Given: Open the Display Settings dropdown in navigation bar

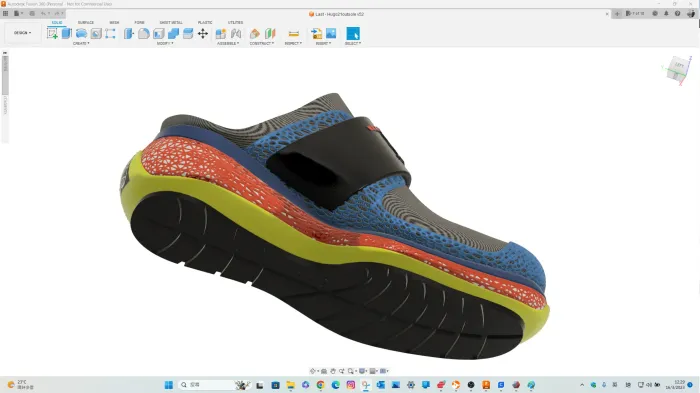Looking at the screenshot, I should pyautogui.click(x=363, y=371).
